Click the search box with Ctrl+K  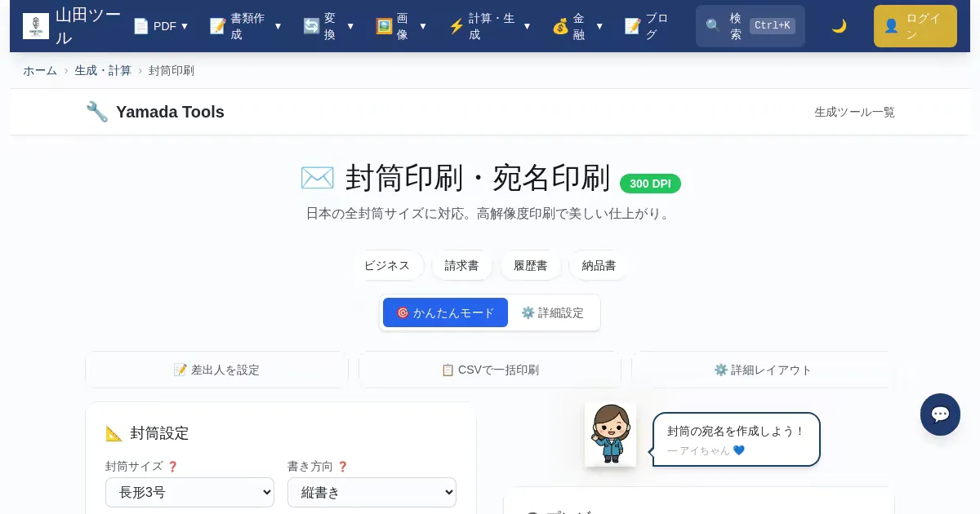pyautogui.click(x=750, y=26)
